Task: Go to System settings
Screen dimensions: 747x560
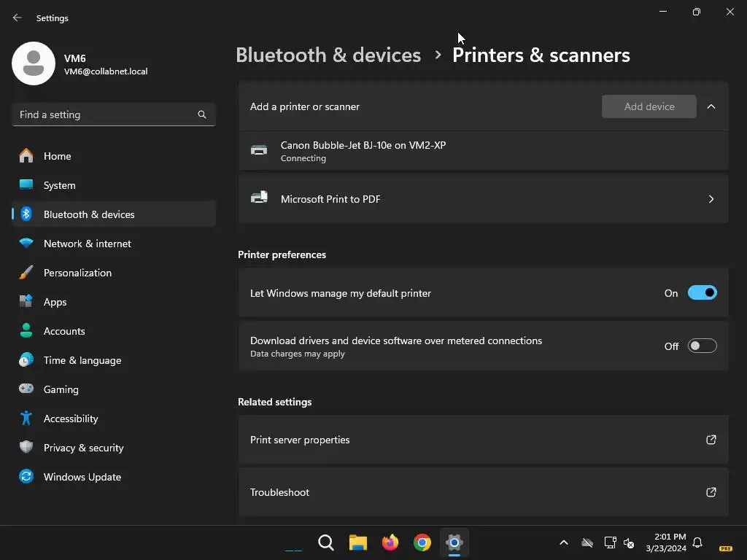Action: point(113,185)
